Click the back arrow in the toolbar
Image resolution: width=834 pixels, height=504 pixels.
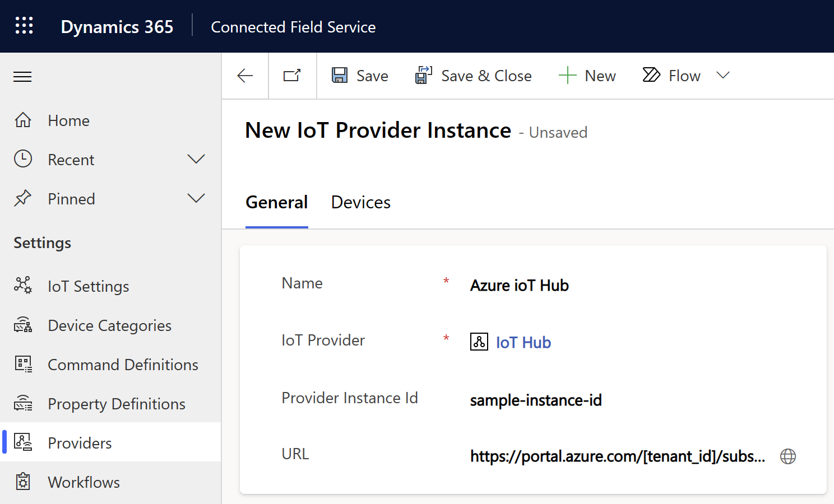click(245, 76)
